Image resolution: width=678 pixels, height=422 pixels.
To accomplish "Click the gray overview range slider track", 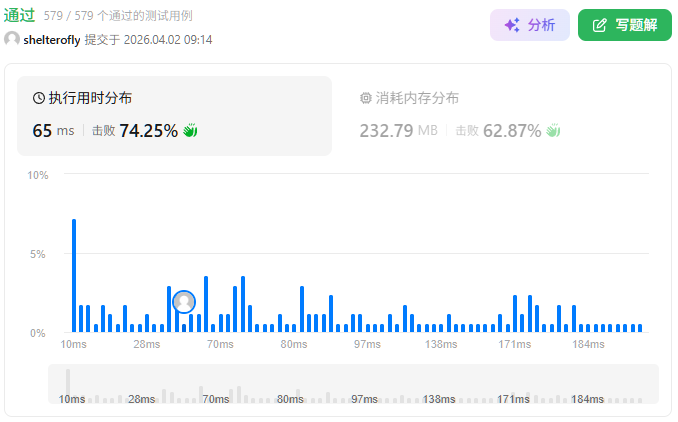I will pos(353,384).
